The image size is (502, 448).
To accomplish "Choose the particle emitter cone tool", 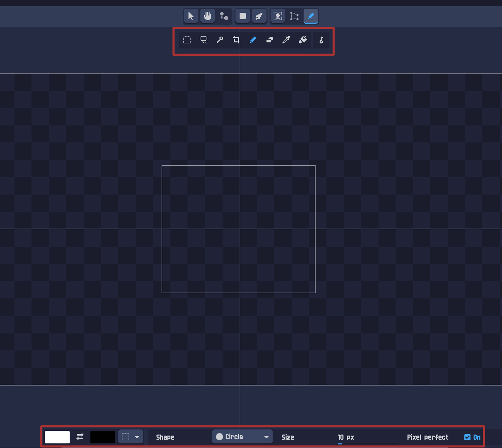I will pos(259,16).
